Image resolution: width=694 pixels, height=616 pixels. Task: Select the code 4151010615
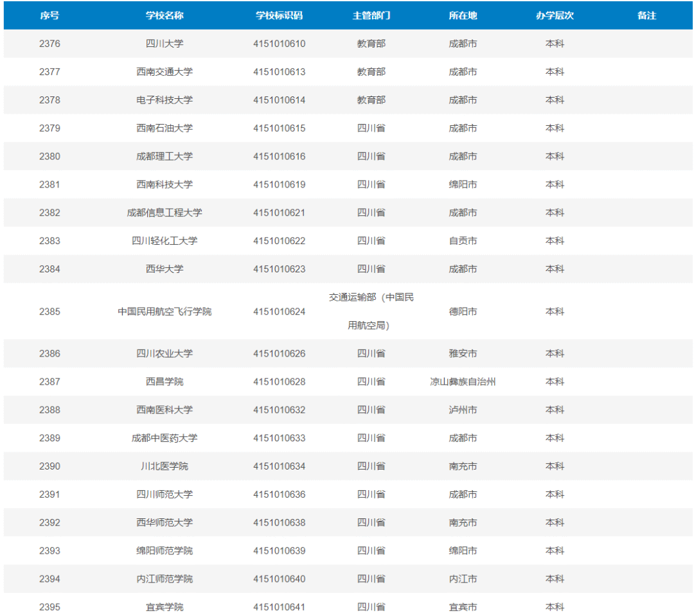click(x=280, y=128)
